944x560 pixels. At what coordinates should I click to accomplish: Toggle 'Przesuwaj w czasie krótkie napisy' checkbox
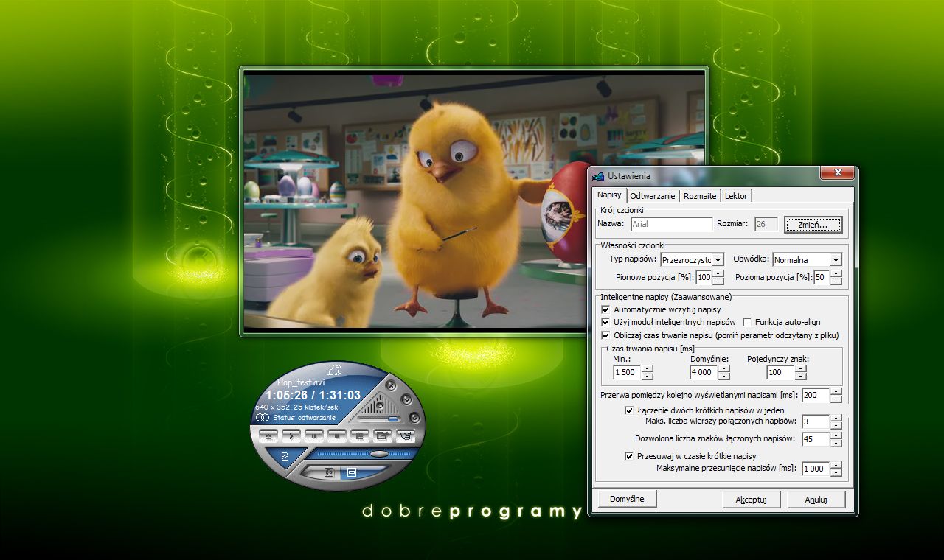630,456
